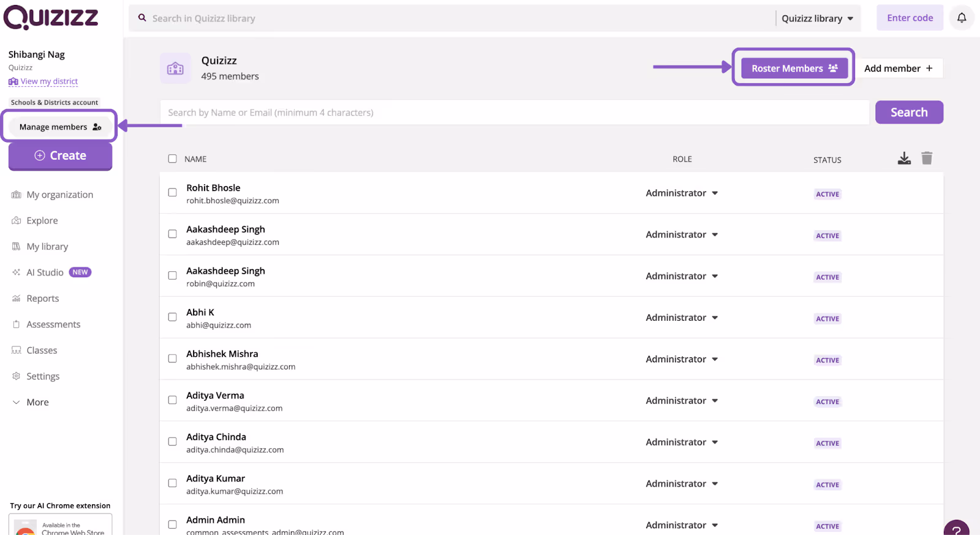The width and height of the screenshot is (980, 535).
Task: Check the Abhi K row checkbox
Action: (x=172, y=317)
